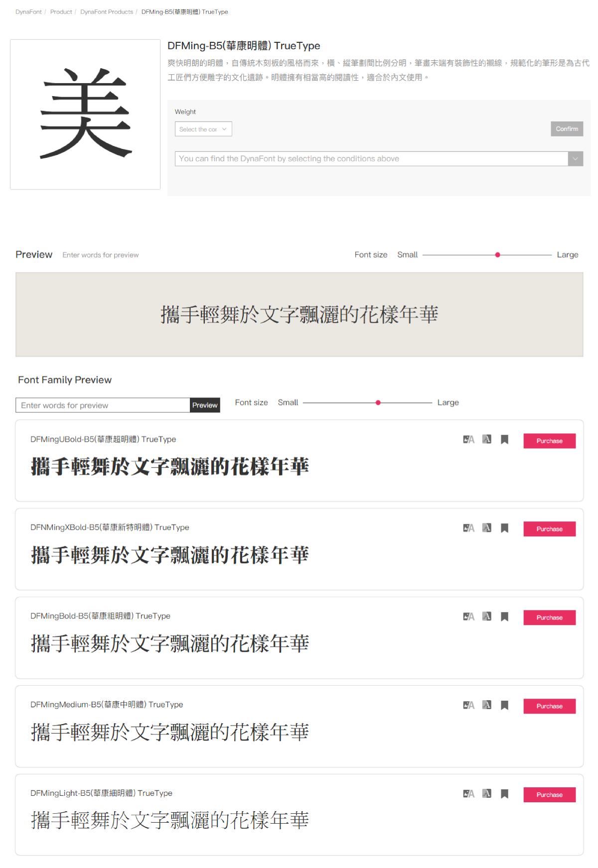Bookmark the DFMingUBold-B5 font

[x=504, y=439]
